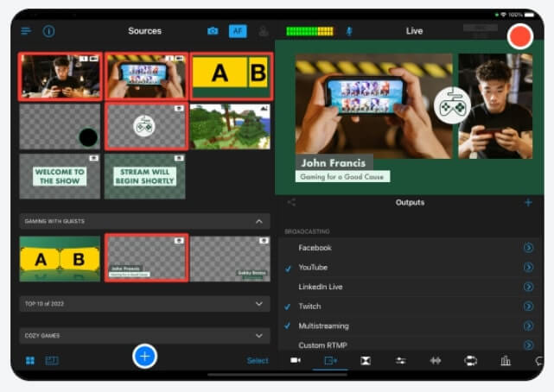The width and height of the screenshot is (554, 392).
Task: Open Custom RTMP details arrow
Action: pos(528,345)
